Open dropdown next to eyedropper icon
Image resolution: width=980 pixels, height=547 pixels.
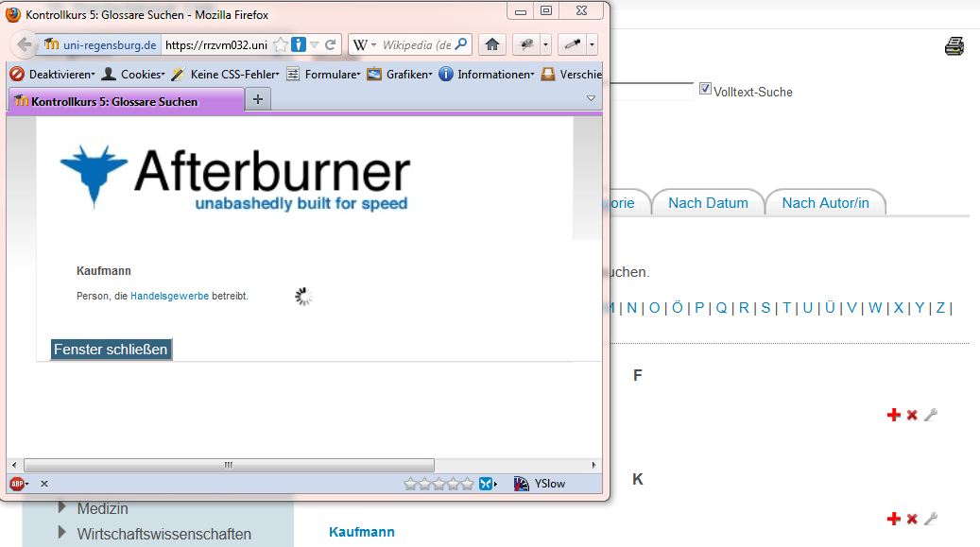pos(592,44)
